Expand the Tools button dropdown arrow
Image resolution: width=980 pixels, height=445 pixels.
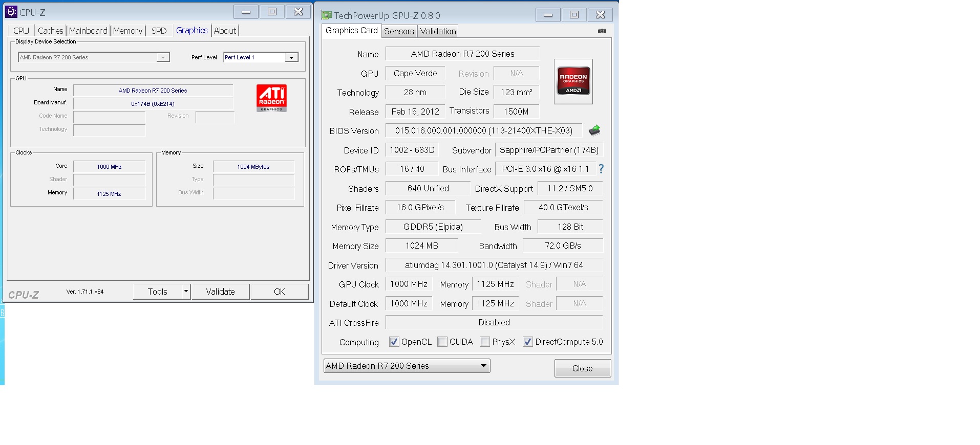186,292
